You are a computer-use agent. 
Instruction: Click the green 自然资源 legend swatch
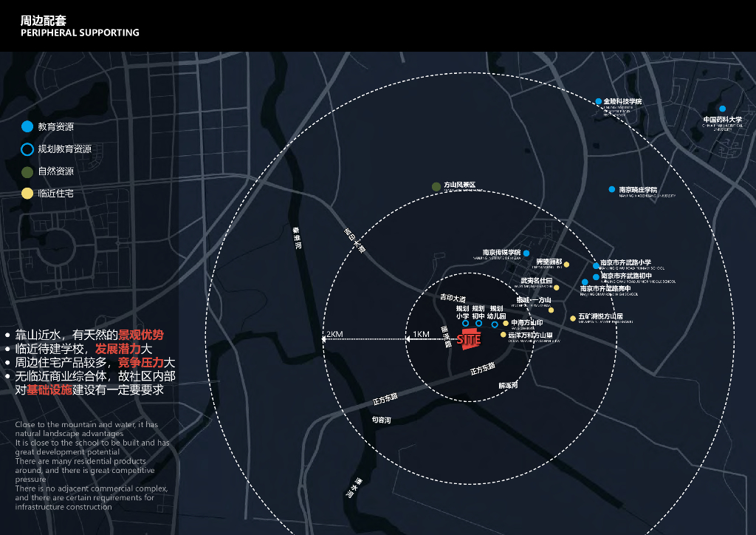click(27, 171)
